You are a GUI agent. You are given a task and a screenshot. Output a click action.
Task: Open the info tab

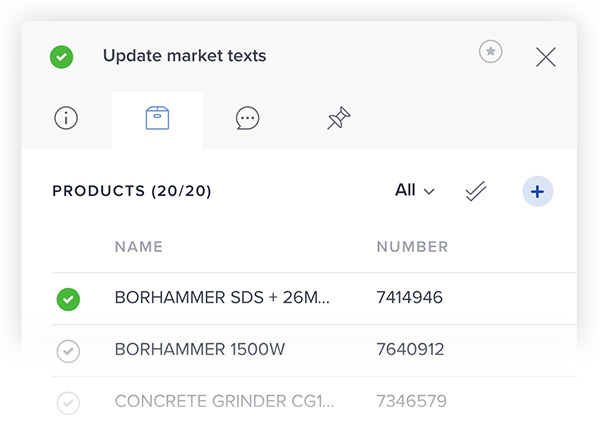66,119
